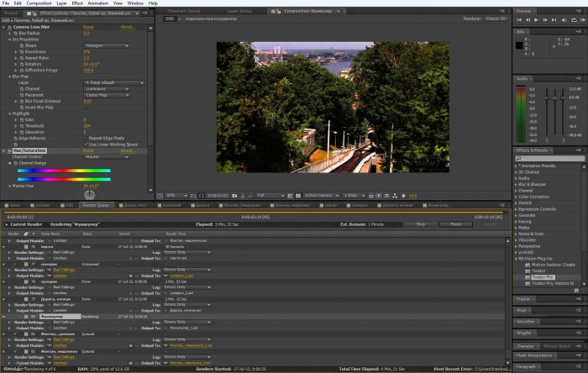Click the Effects & Presets search field
This screenshot has width=588, height=373.
pyautogui.click(x=549, y=159)
